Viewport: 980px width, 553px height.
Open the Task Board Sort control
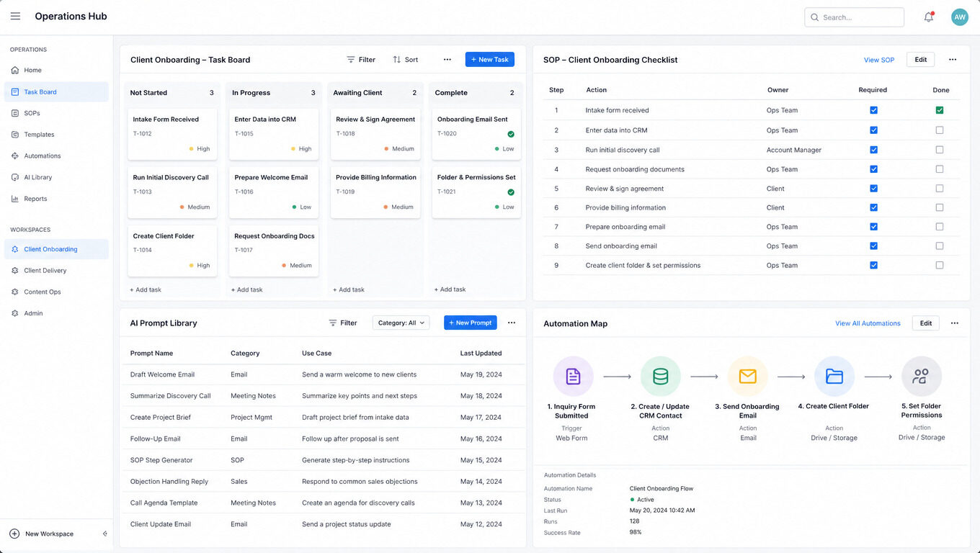[406, 60]
